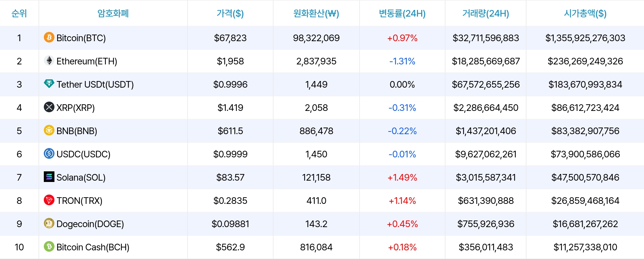Image resolution: width=644 pixels, height=259 pixels.
Task: Click the Bitcoin orange logo icon
Action: point(49,37)
